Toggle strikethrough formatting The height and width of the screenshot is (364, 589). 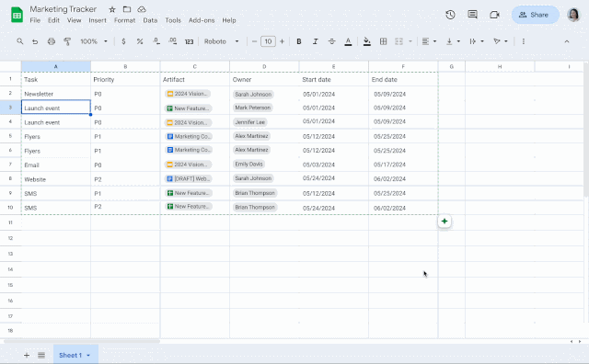331,41
